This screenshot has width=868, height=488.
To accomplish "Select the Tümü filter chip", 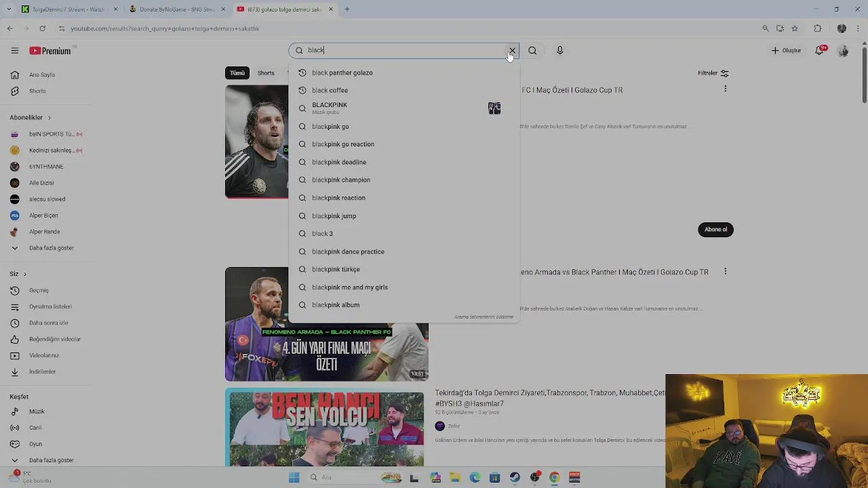I will click(237, 73).
